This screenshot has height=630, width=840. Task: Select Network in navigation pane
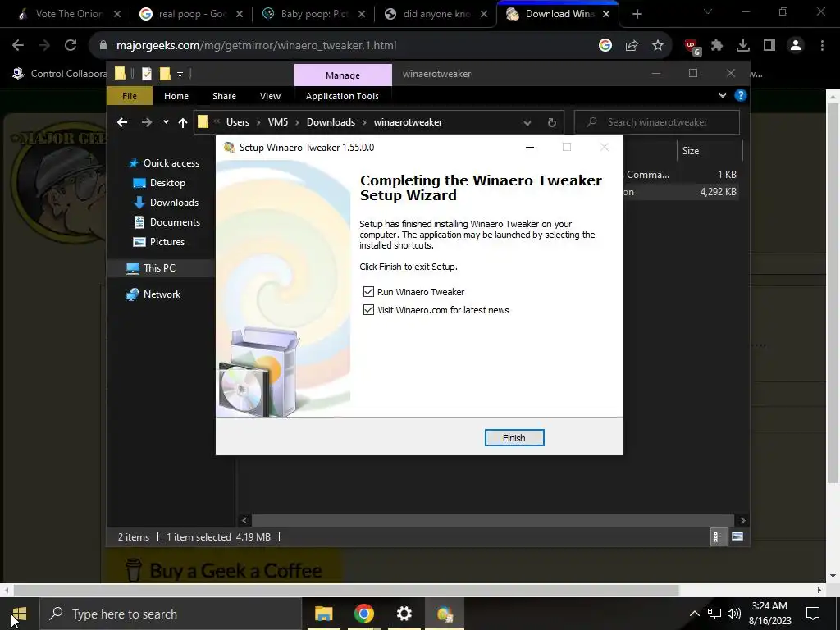(153, 294)
